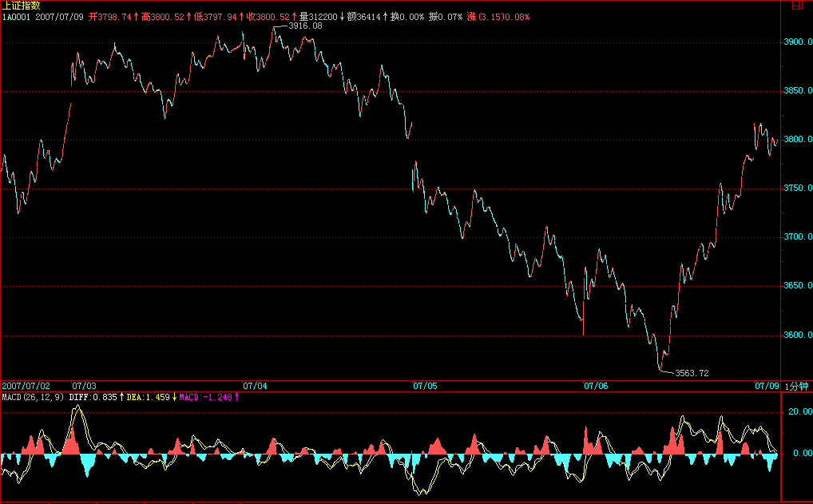Click the 3600.00 price axis label
The width and height of the screenshot is (813, 504).
[797, 335]
